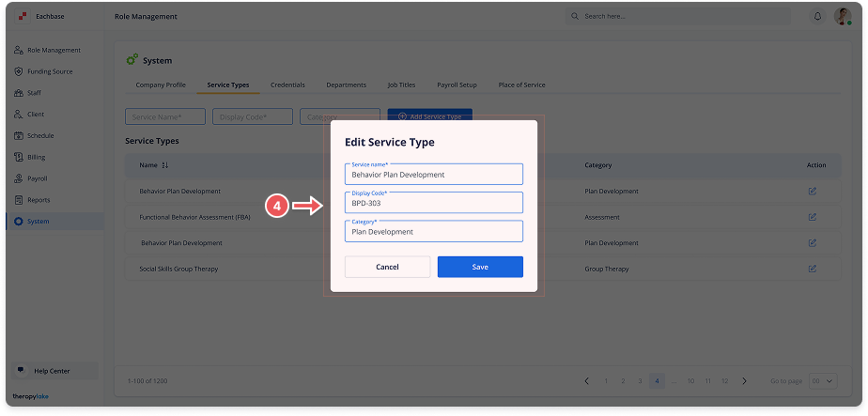The width and height of the screenshot is (868, 416).
Task: Click the Name column sort icon
Action: click(x=165, y=165)
